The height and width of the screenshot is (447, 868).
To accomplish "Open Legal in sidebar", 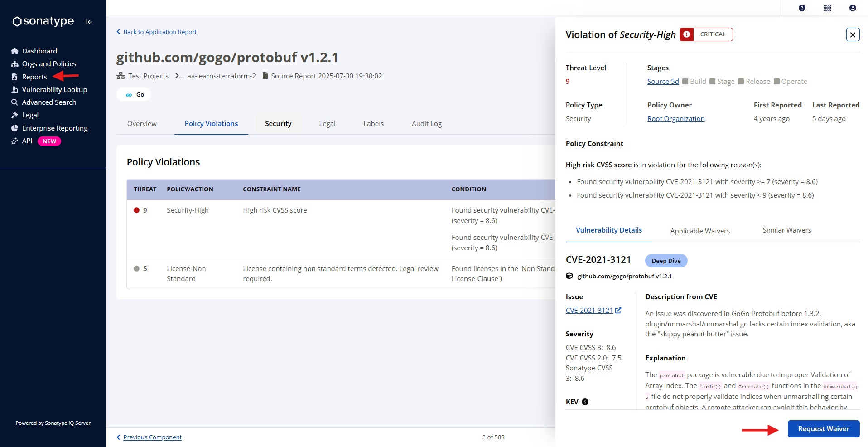I will [x=30, y=115].
